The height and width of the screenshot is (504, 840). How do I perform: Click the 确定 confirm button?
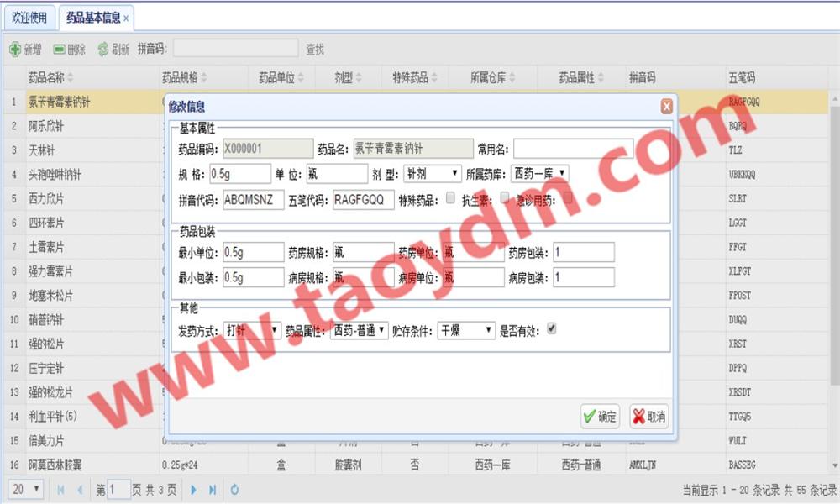click(x=600, y=416)
